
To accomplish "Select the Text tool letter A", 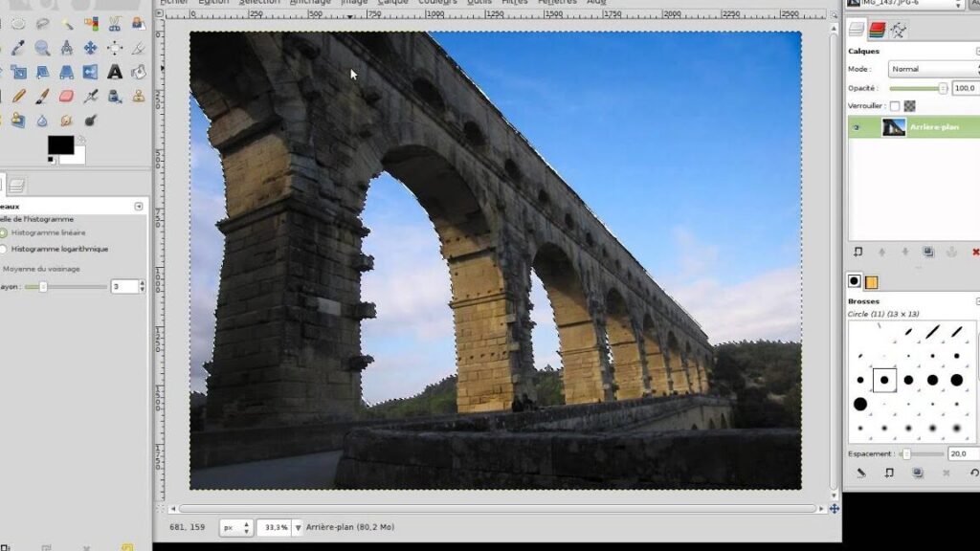I will click(115, 72).
